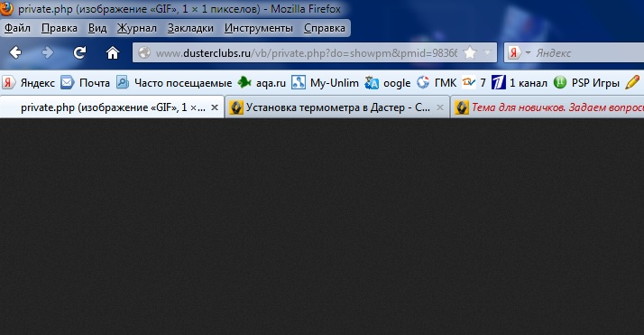
Task: Click the pencil bookmark icon
Action: coord(632,82)
